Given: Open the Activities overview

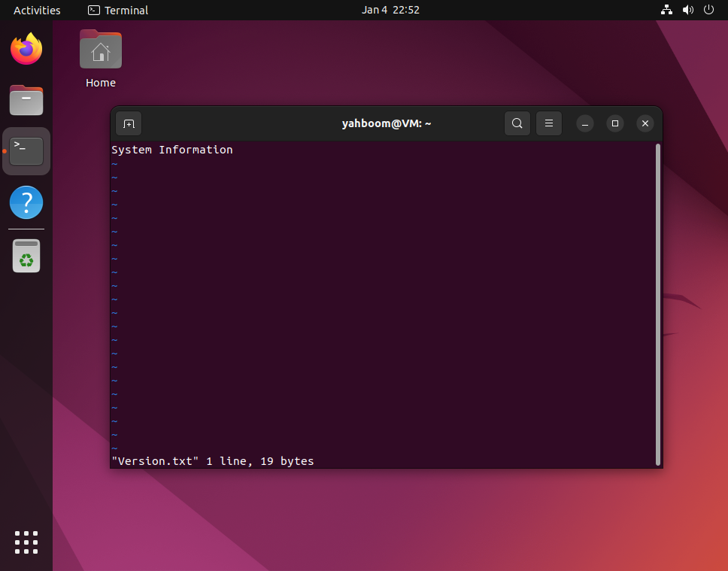Looking at the screenshot, I should pyautogui.click(x=37, y=10).
